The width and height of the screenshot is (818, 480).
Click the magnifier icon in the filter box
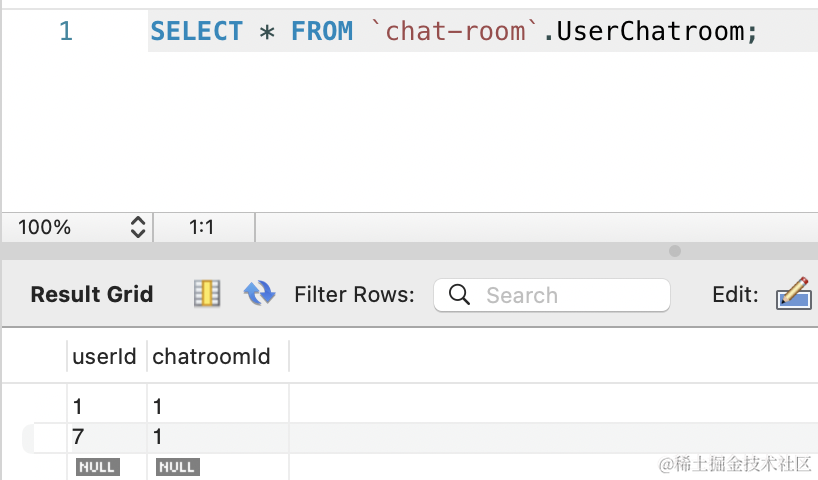point(459,295)
